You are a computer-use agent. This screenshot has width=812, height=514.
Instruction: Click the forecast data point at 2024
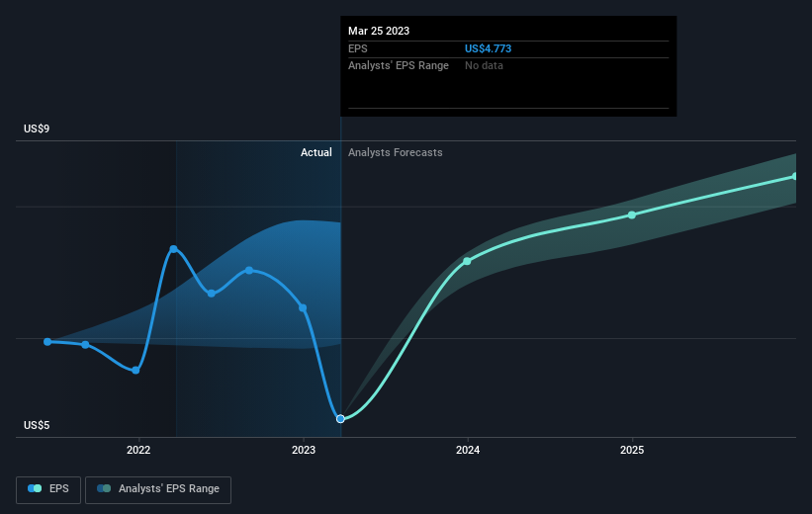tap(467, 261)
